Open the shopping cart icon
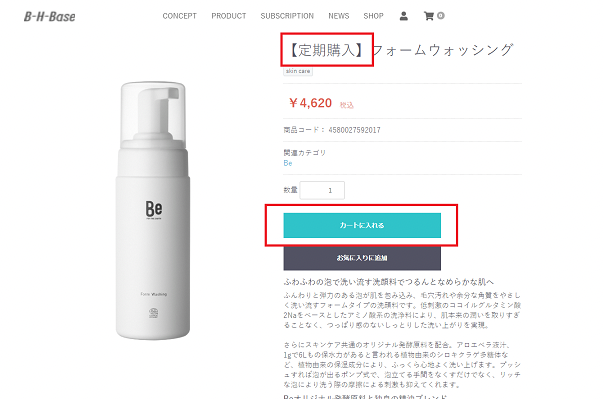604x399 pixels. 429,16
